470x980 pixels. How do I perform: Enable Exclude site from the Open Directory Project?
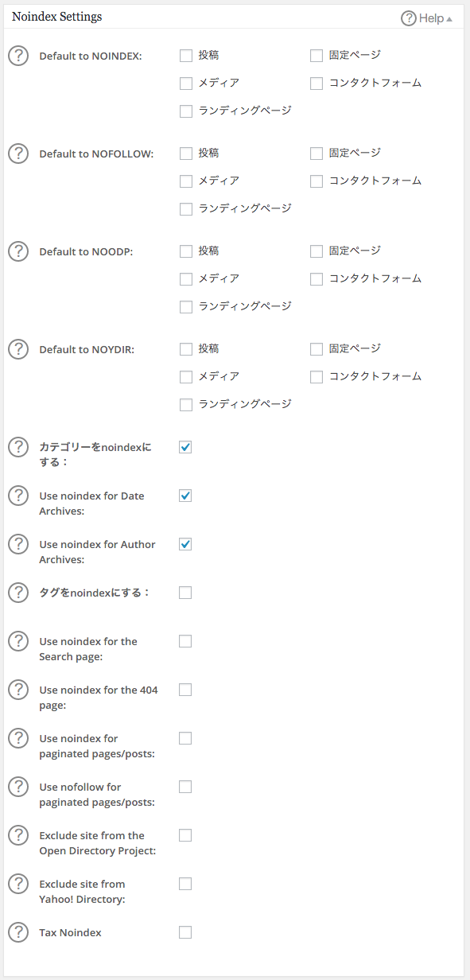pos(185,835)
